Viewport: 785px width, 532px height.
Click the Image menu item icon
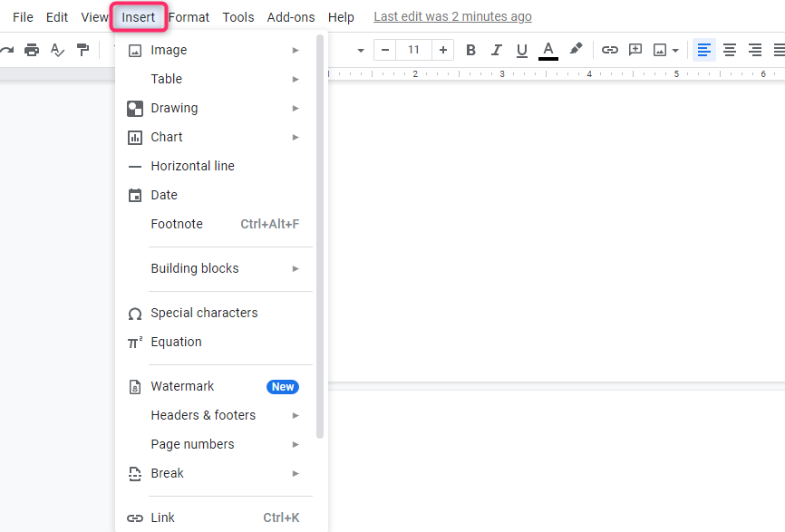click(x=135, y=51)
